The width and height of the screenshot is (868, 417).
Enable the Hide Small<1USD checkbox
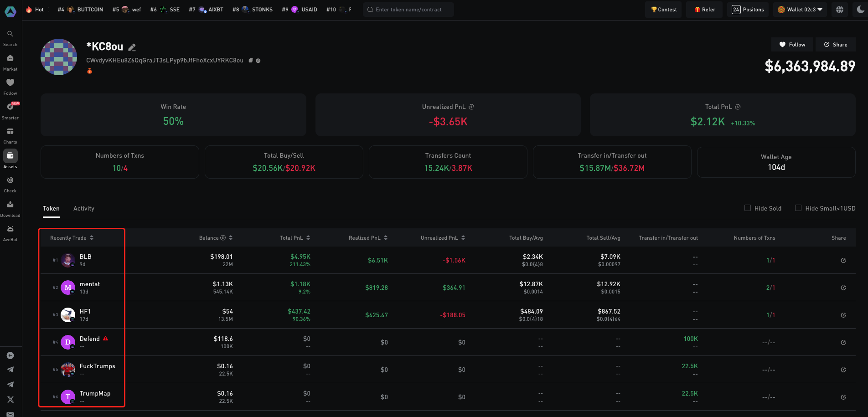[x=798, y=208]
